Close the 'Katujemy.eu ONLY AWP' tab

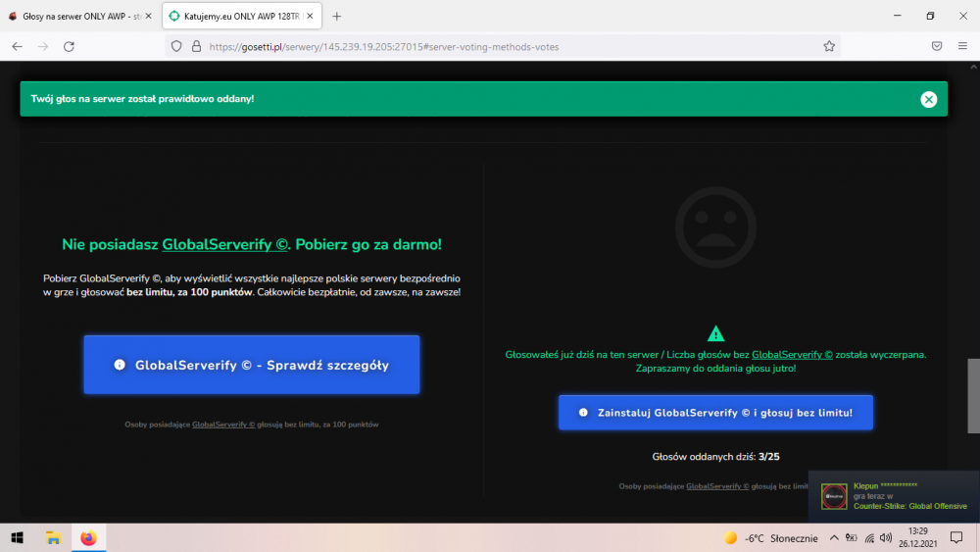pyautogui.click(x=310, y=17)
